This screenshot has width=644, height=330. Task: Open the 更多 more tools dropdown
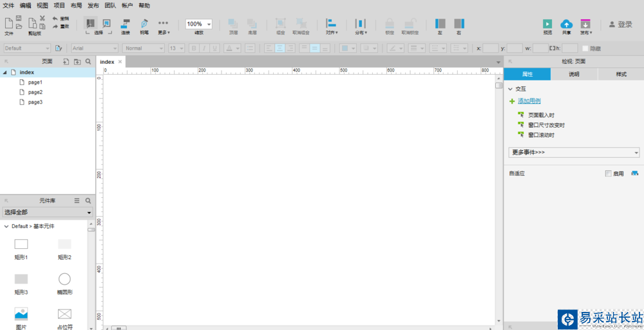[x=164, y=26]
